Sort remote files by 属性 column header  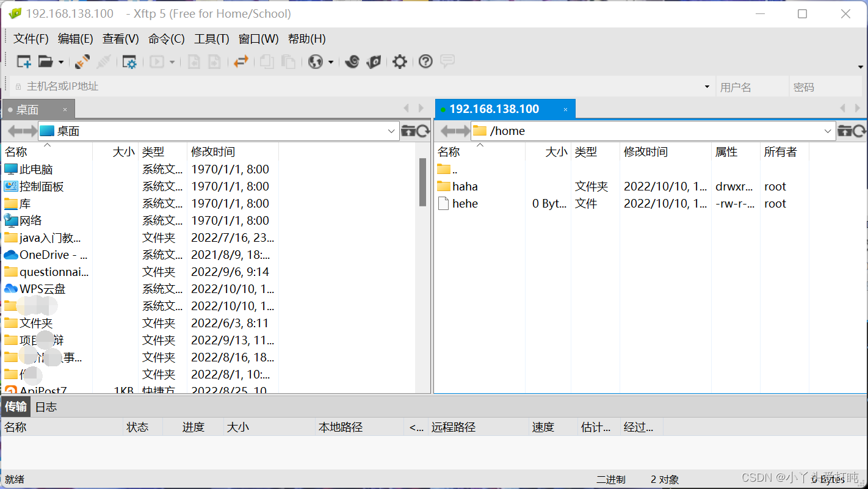[736, 151]
